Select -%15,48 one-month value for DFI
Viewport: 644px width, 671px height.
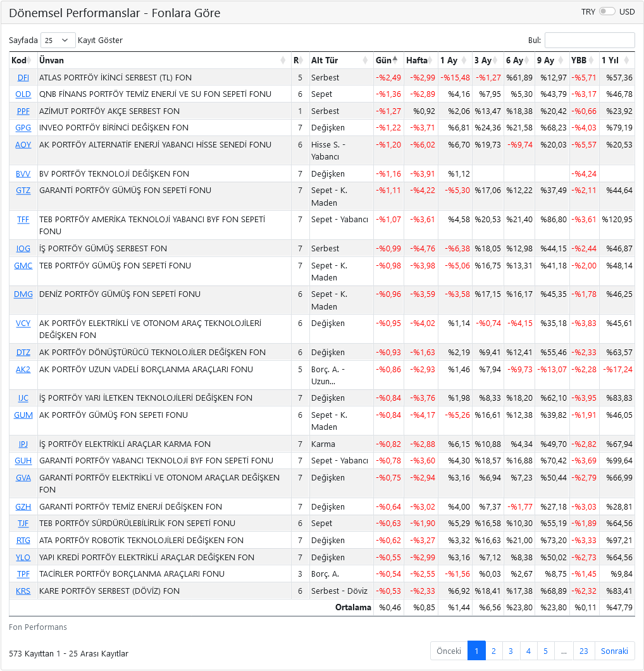455,78
